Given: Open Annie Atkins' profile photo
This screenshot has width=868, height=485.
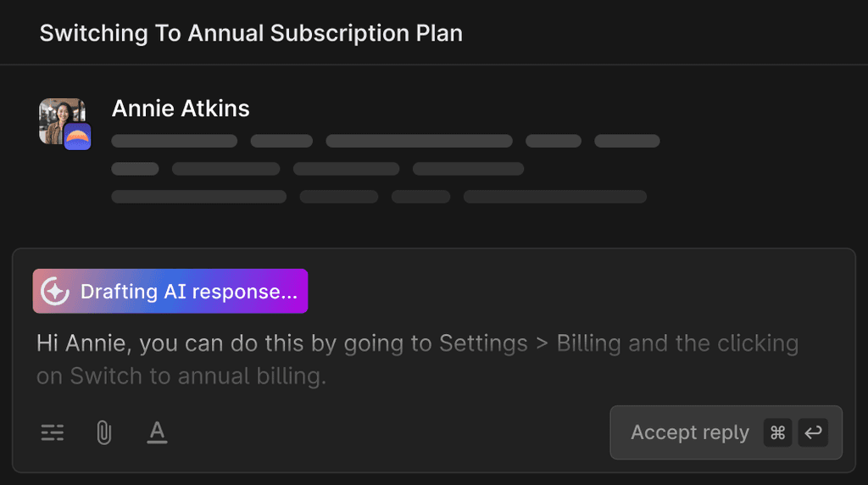Looking at the screenshot, I should [x=62, y=120].
